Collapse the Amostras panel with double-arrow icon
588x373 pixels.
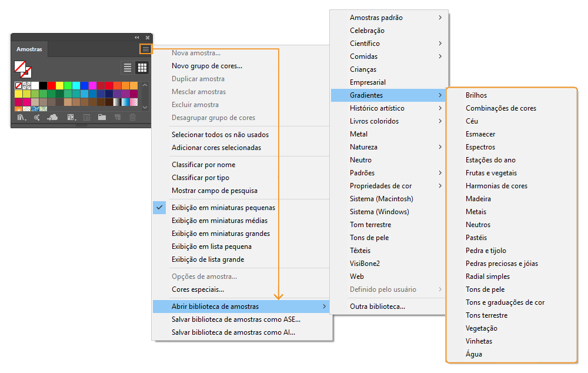pyautogui.click(x=137, y=38)
